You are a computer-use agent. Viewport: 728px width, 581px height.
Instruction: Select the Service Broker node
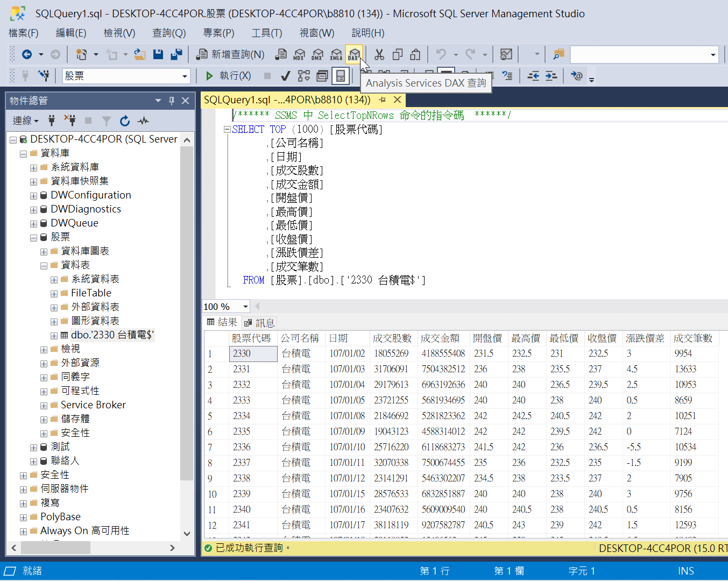[x=93, y=405]
